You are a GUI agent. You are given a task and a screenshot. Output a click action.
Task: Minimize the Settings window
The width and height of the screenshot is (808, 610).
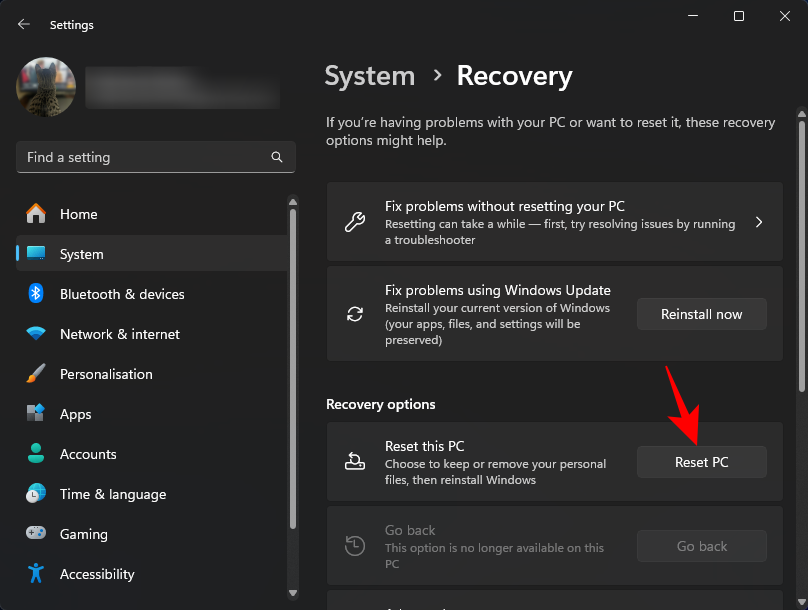pyautogui.click(x=693, y=16)
